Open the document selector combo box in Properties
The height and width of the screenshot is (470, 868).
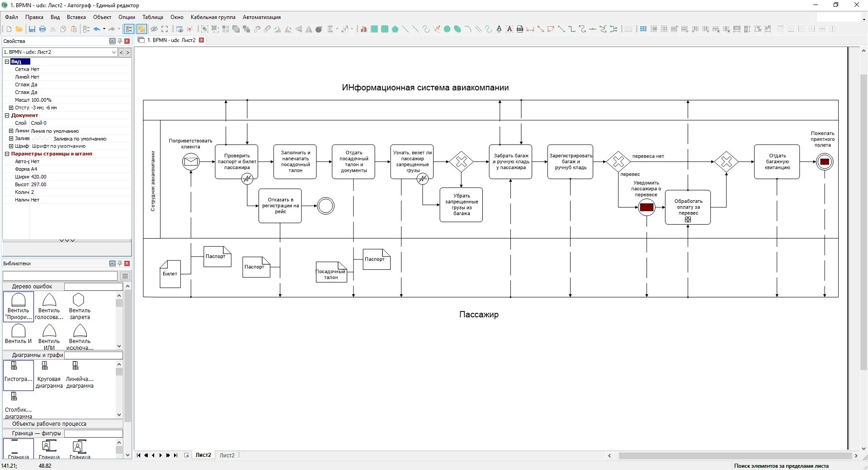[x=60, y=52]
